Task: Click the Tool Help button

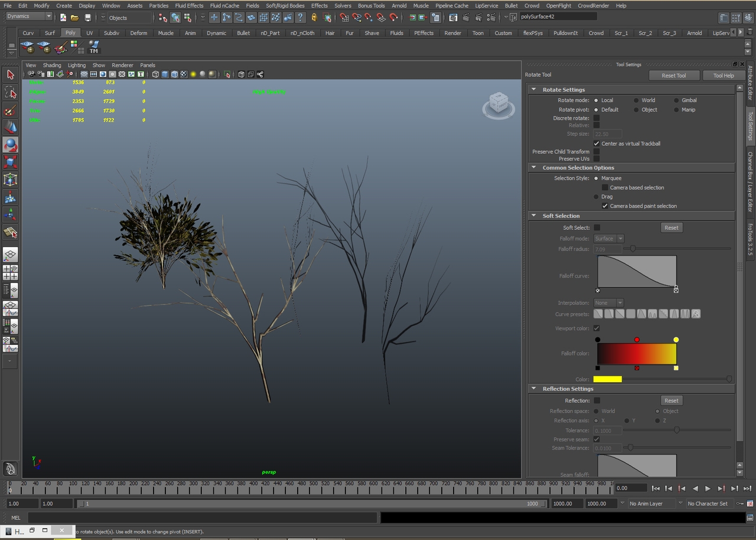Action: pyautogui.click(x=723, y=76)
